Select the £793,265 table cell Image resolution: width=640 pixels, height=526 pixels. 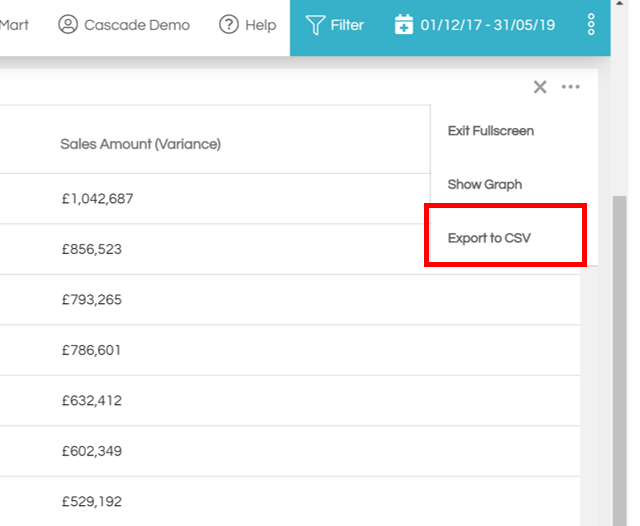(x=91, y=300)
